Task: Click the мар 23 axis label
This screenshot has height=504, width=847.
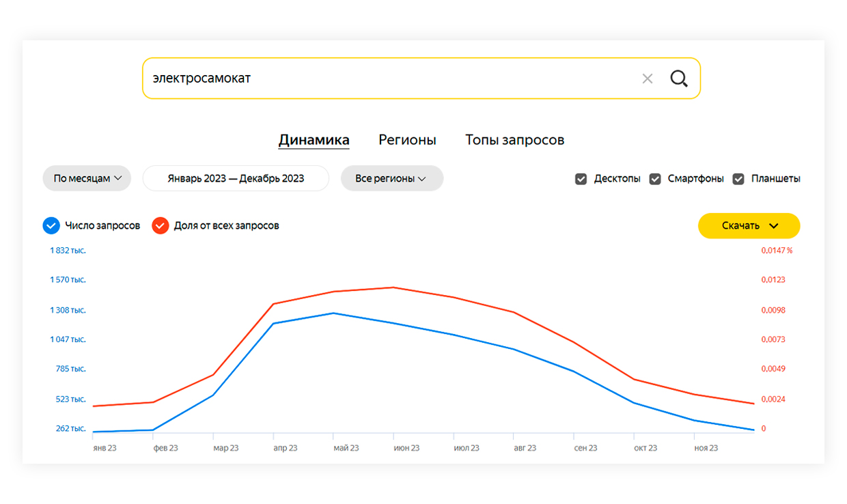Action: pyautogui.click(x=225, y=448)
